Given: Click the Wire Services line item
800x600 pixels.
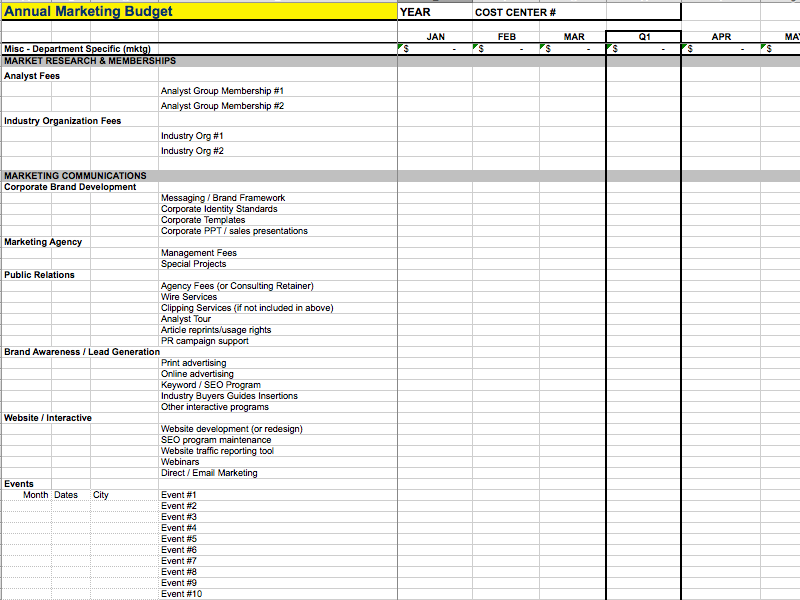Looking at the screenshot, I should pyautogui.click(x=189, y=297).
